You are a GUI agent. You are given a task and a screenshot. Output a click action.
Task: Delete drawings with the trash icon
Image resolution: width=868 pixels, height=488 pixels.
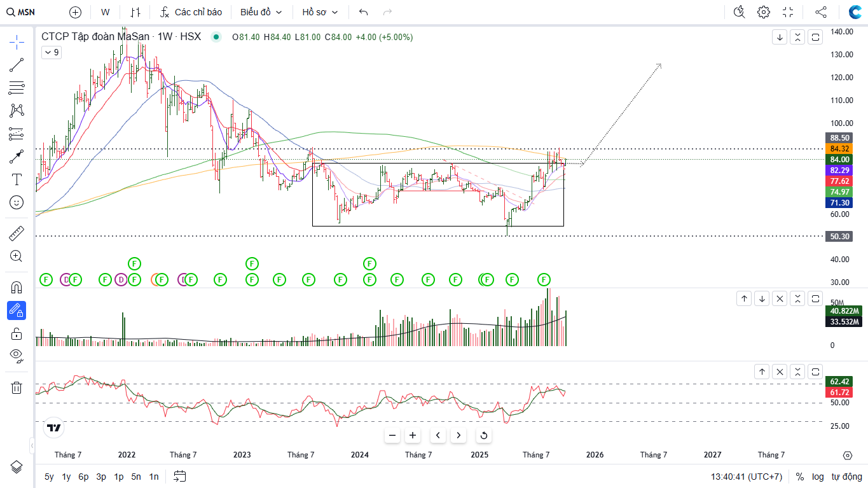(17, 387)
